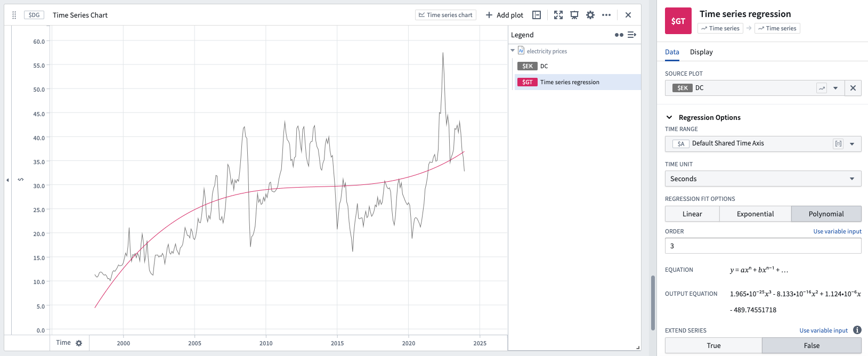Click the electricity prices document icon
Image resolution: width=868 pixels, height=356 pixels.
click(521, 51)
